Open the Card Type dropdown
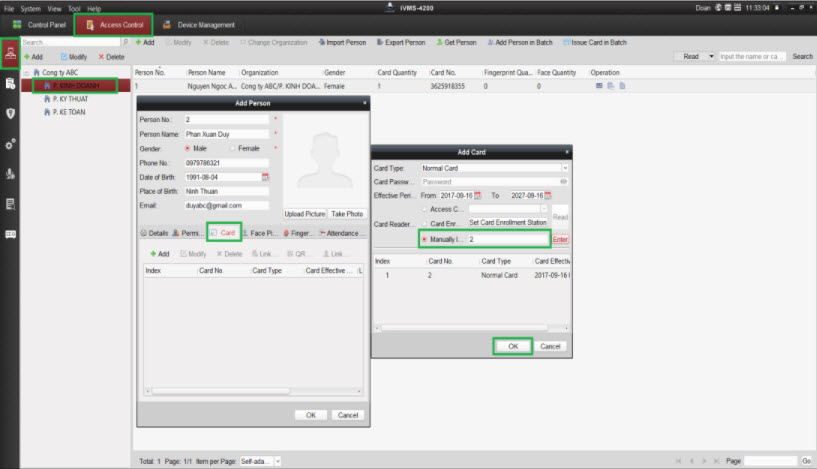This screenshot has height=469, width=817. tap(563, 168)
